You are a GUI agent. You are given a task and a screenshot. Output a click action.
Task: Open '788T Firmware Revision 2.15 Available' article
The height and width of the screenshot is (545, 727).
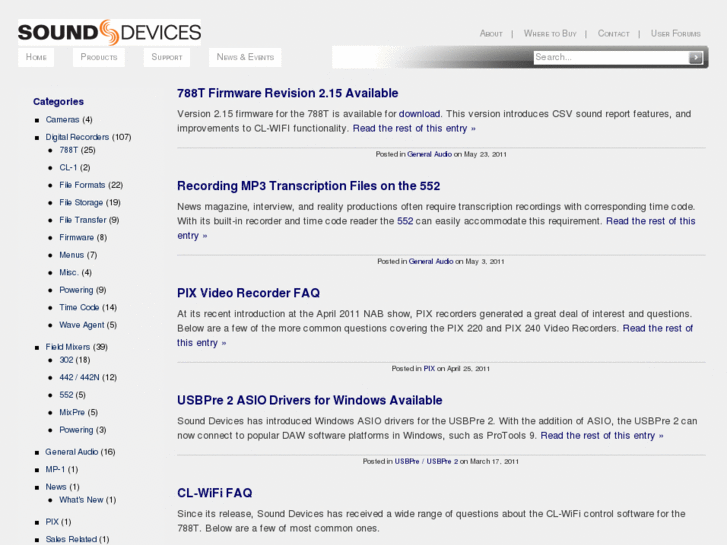pyautogui.click(x=287, y=93)
